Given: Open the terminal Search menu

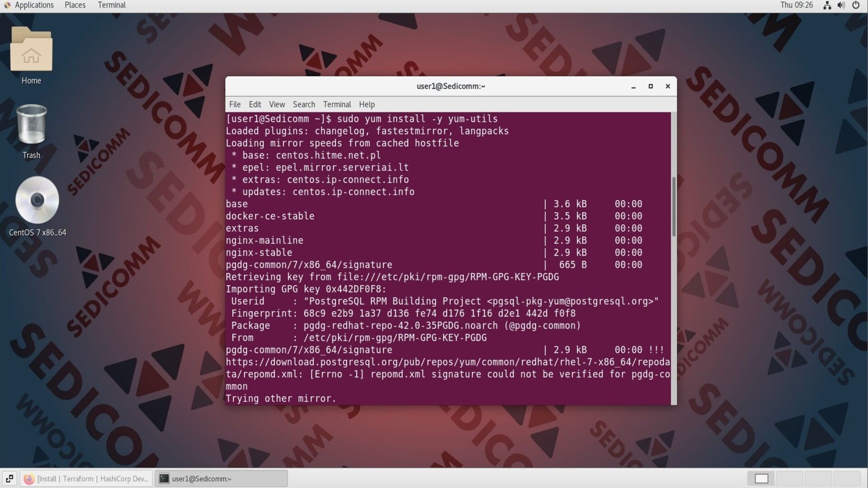Looking at the screenshot, I should 303,104.
